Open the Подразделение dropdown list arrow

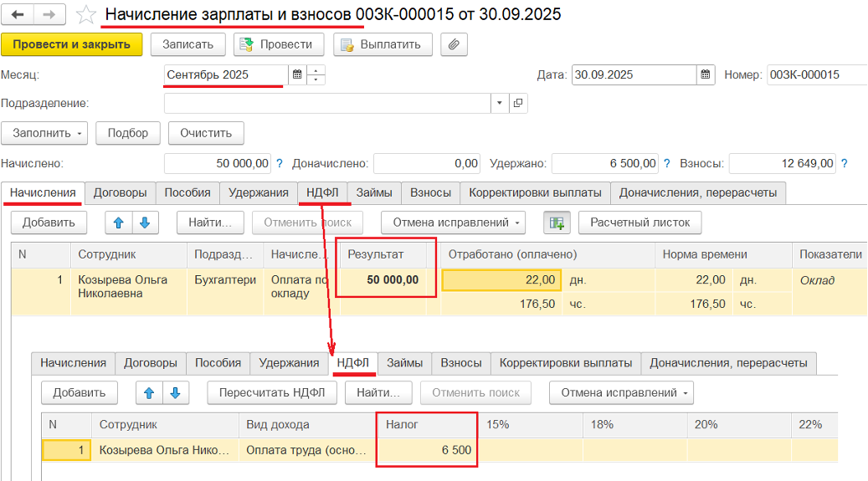[x=500, y=103]
